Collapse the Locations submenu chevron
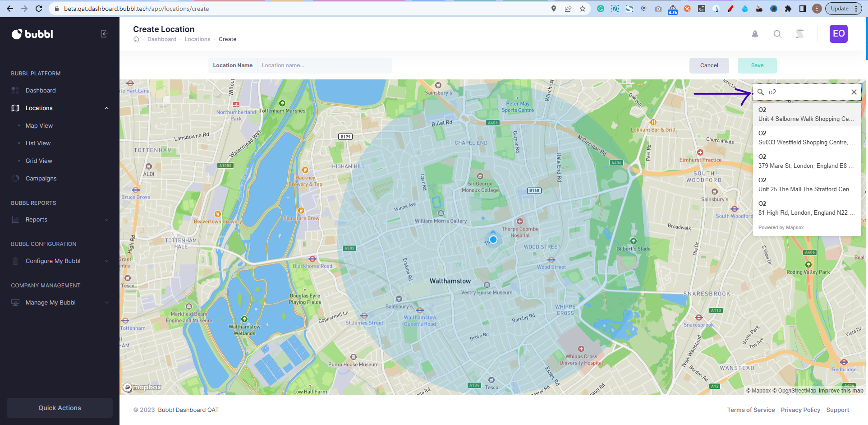The width and height of the screenshot is (868, 425). coord(107,108)
